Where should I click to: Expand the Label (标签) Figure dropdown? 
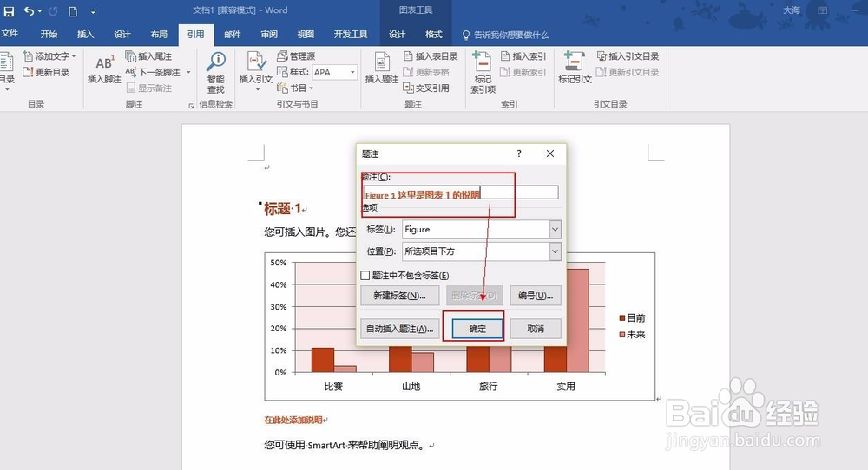tap(556, 230)
